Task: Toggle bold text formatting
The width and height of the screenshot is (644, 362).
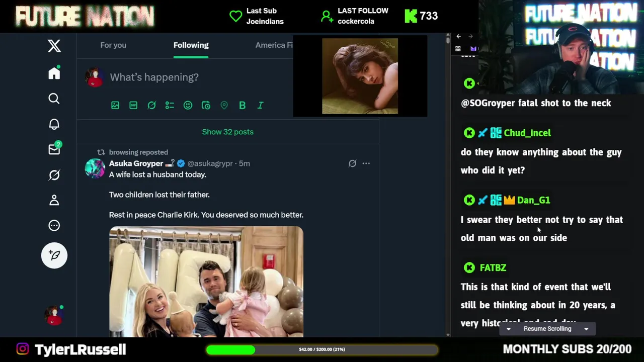Action: tap(242, 105)
